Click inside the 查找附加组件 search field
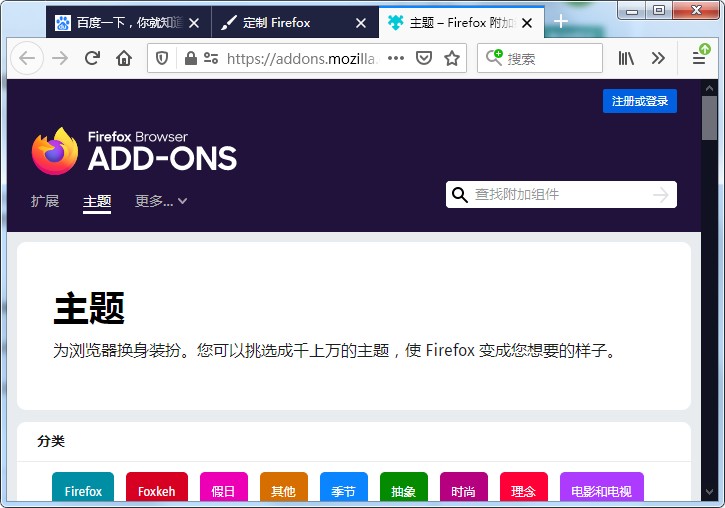This screenshot has width=725, height=508. point(559,195)
